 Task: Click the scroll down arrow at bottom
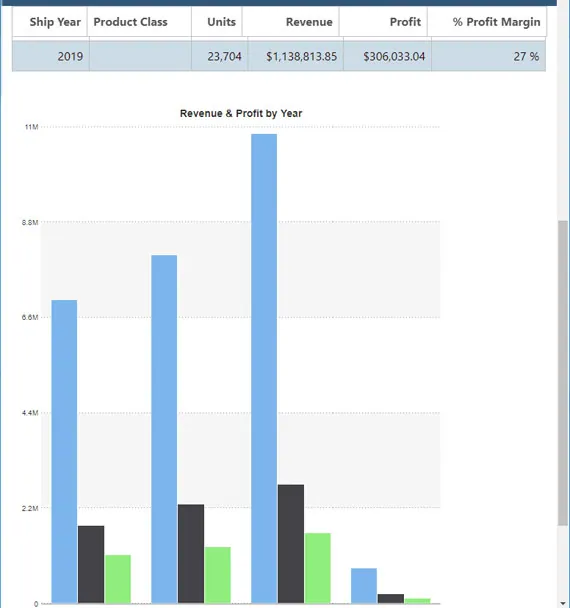click(563, 604)
